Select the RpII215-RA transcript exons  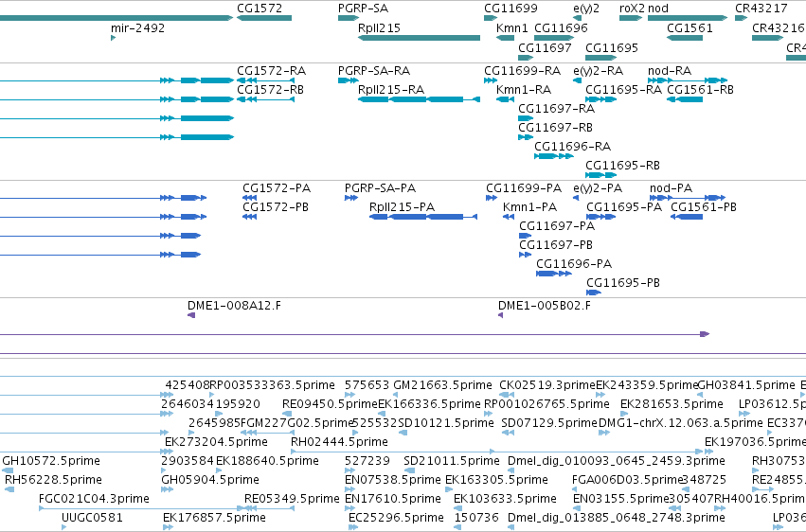click(419, 99)
